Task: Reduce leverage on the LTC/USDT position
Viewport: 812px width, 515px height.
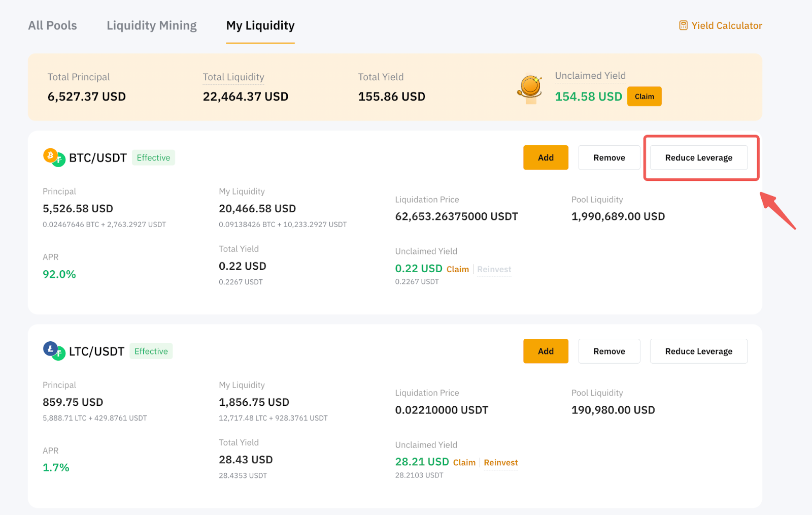Action: [698, 351]
